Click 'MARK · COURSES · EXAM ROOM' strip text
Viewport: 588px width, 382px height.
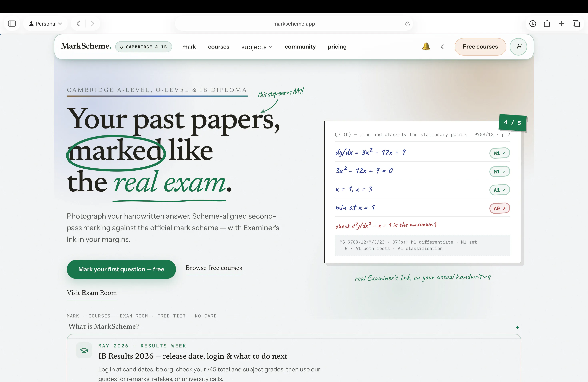[142, 316]
